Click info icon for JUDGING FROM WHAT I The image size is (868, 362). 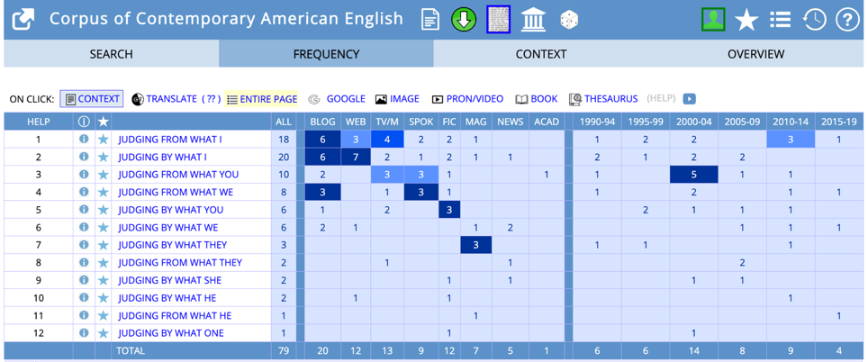tap(84, 140)
